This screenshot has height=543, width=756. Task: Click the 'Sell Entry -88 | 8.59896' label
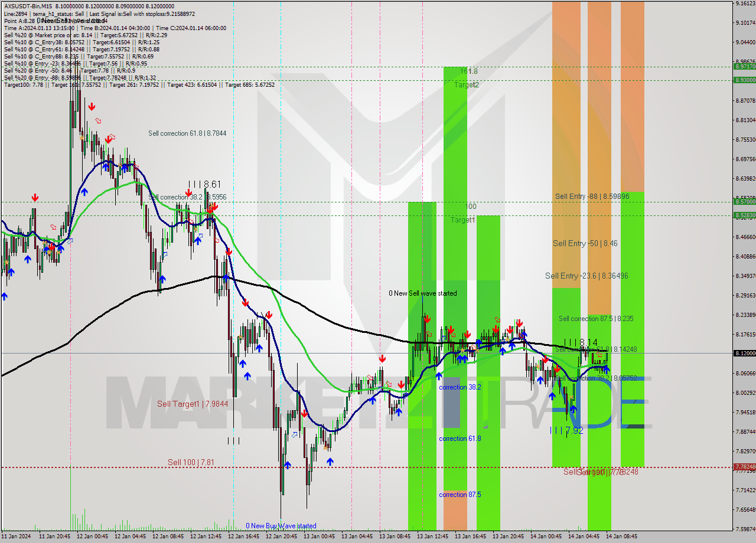coord(592,197)
